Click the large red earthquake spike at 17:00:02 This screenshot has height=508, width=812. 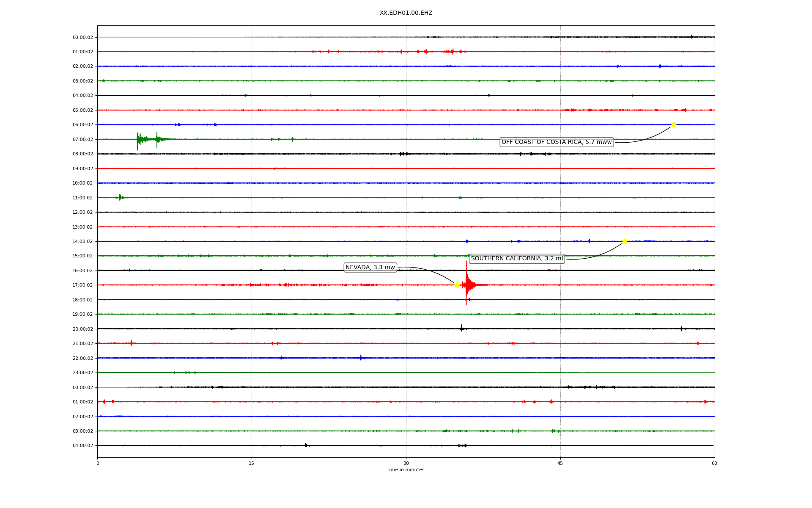[466, 284]
